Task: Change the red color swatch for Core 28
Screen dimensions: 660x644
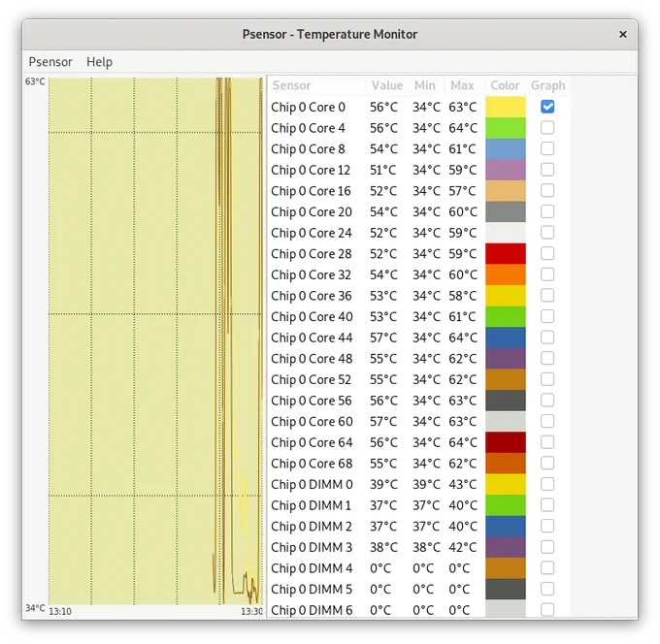Action: point(506,254)
